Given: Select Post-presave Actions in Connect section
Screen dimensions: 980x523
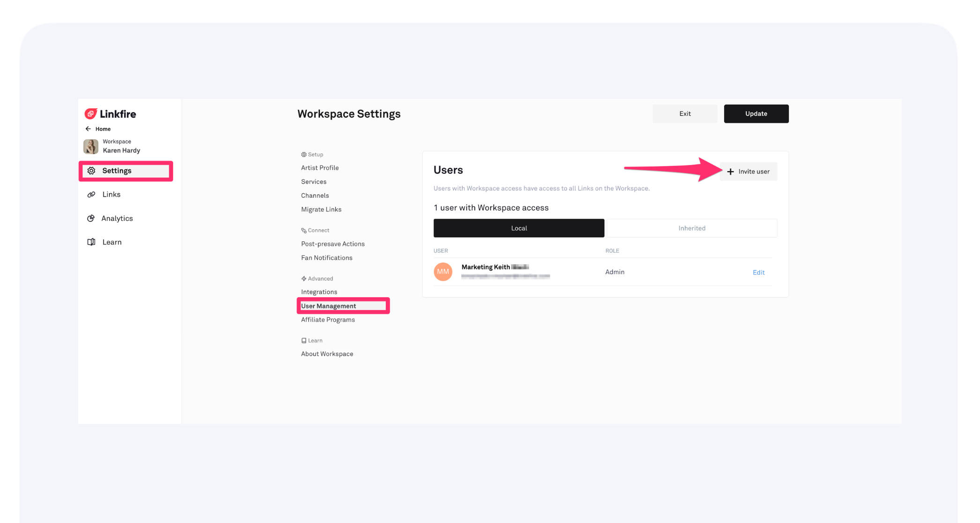Looking at the screenshot, I should coord(333,244).
